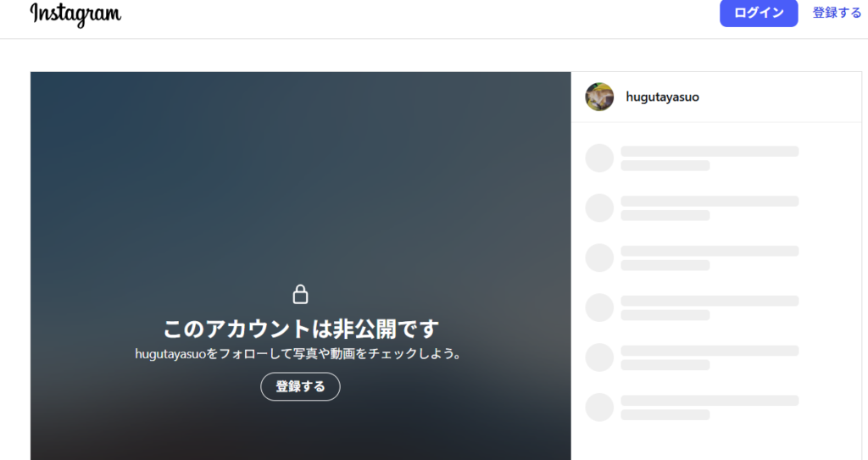Click the second comment's long placeholder bar
Viewport: 868px width, 460px height.
709,202
